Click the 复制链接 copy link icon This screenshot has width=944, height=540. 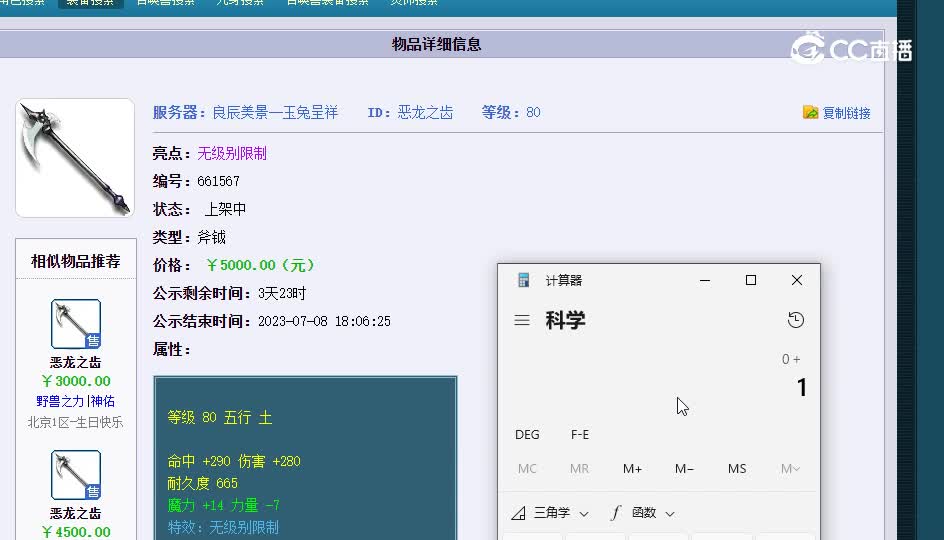(x=810, y=113)
